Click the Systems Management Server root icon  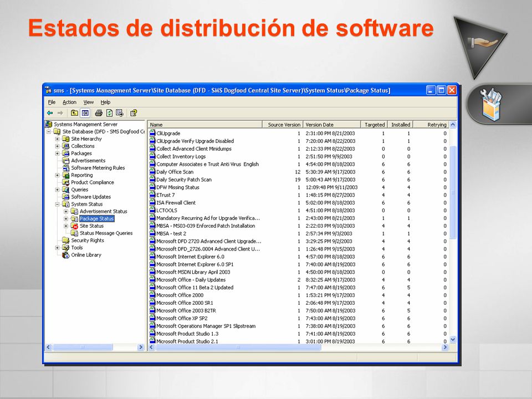point(49,124)
